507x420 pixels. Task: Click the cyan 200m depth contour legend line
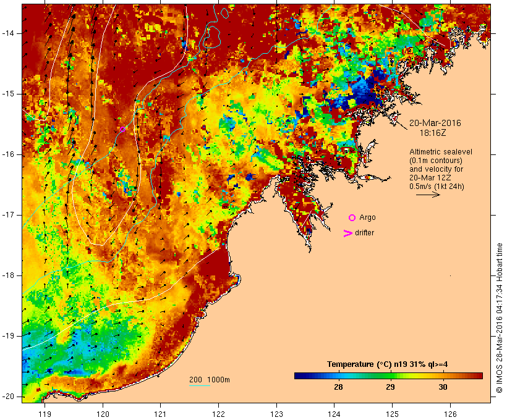click(200, 386)
